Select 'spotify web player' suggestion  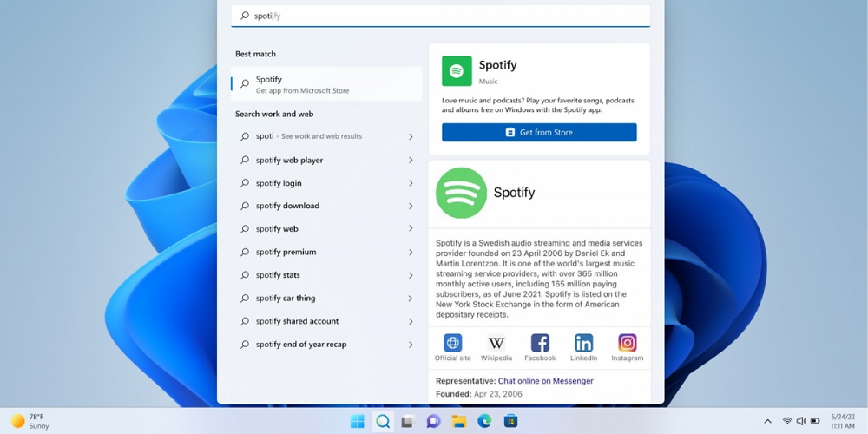point(289,160)
